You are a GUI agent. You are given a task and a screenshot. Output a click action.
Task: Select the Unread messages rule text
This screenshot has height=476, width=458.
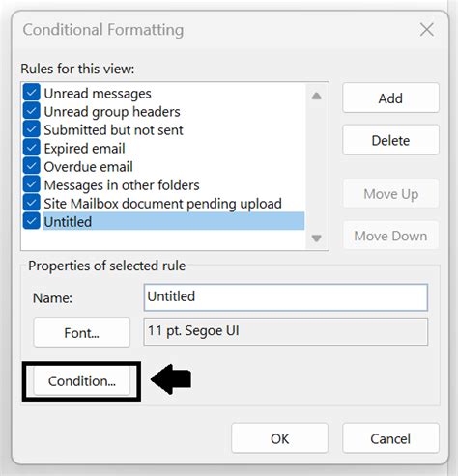coord(98,94)
